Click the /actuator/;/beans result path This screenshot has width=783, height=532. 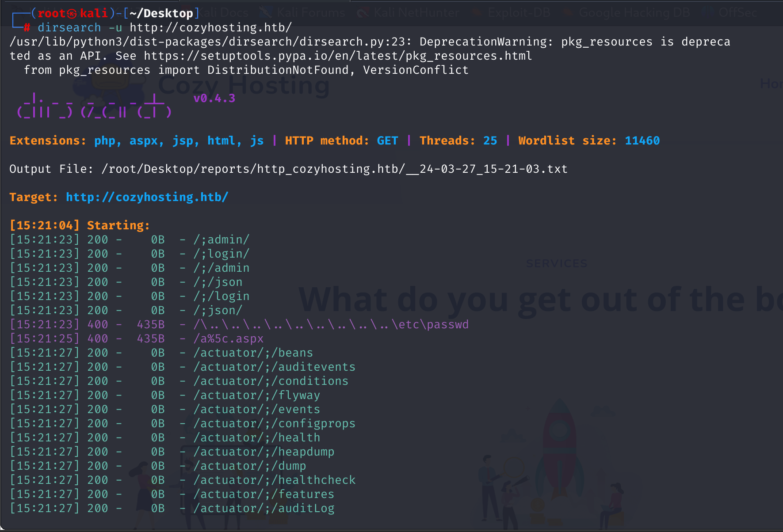click(x=253, y=353)
